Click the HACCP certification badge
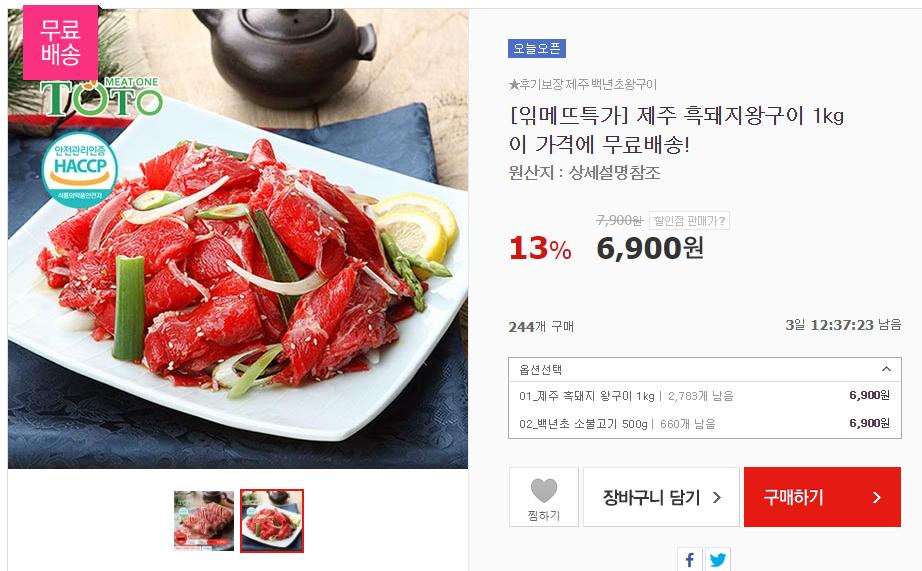 (x=79, y=170)
